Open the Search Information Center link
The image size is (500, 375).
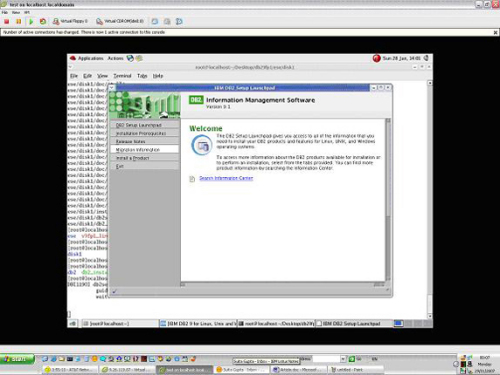[226, 178]
